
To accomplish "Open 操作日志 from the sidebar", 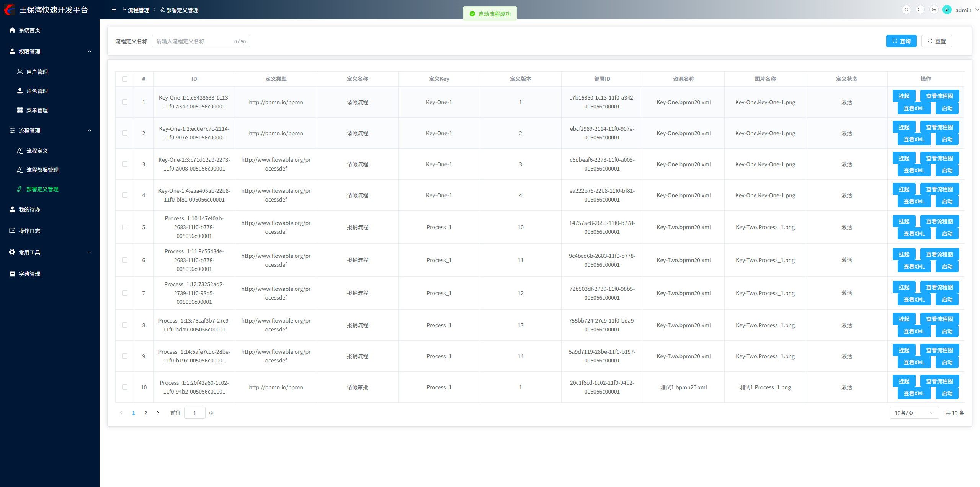I will point(29,231).
